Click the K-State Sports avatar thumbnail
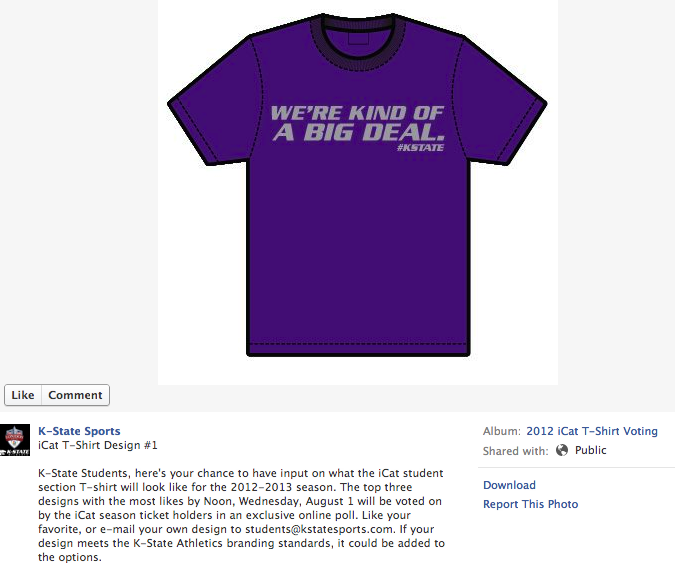675x565 pixels. (x=15, y=440)
